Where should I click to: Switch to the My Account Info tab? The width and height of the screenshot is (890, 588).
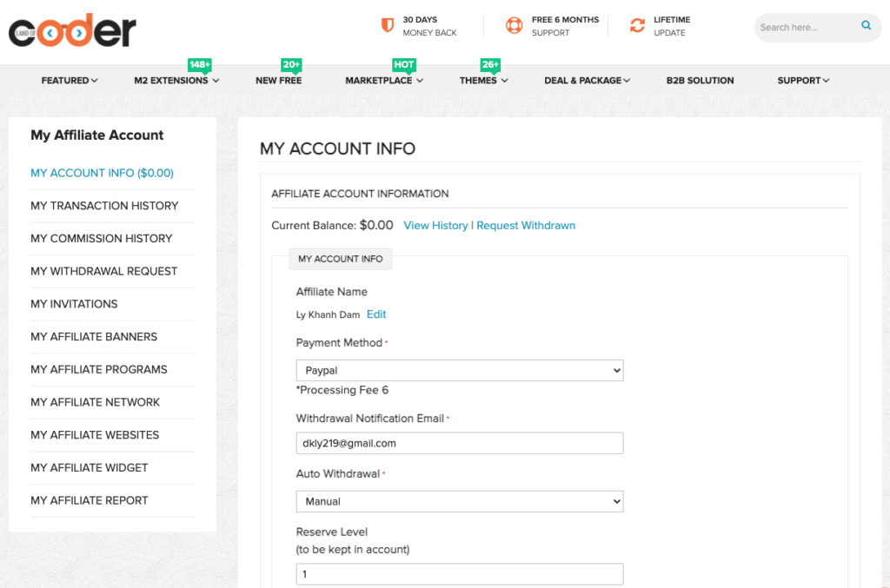pyautogui.click(x=340, y=259)
